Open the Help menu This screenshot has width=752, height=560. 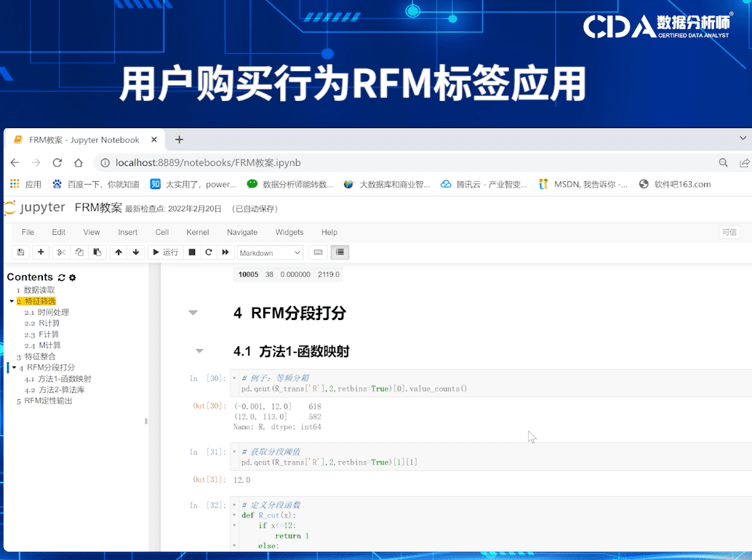329,232
